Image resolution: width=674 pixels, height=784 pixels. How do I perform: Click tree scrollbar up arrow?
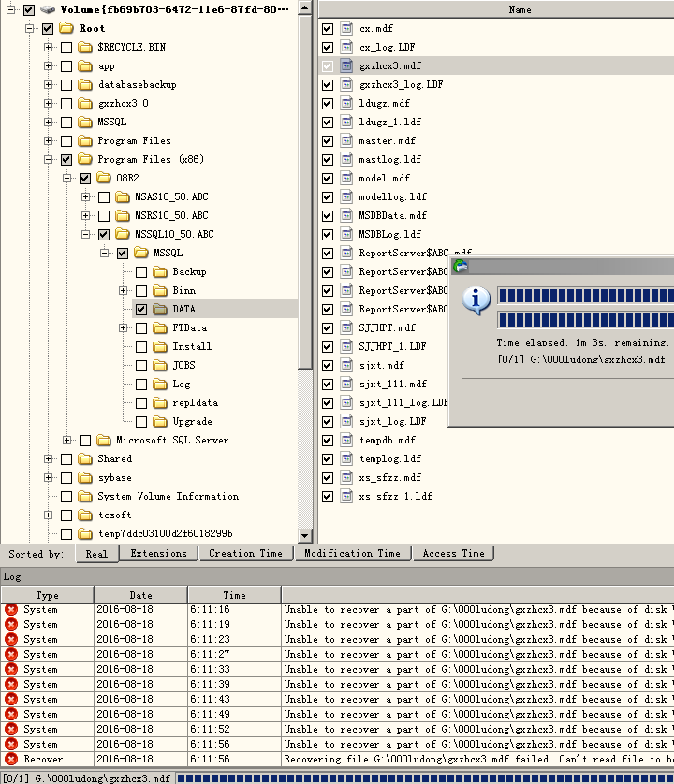305,7
